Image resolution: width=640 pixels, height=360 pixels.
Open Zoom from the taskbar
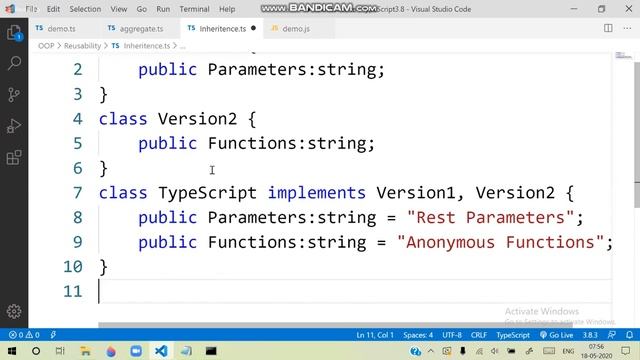tap(136, 351)
